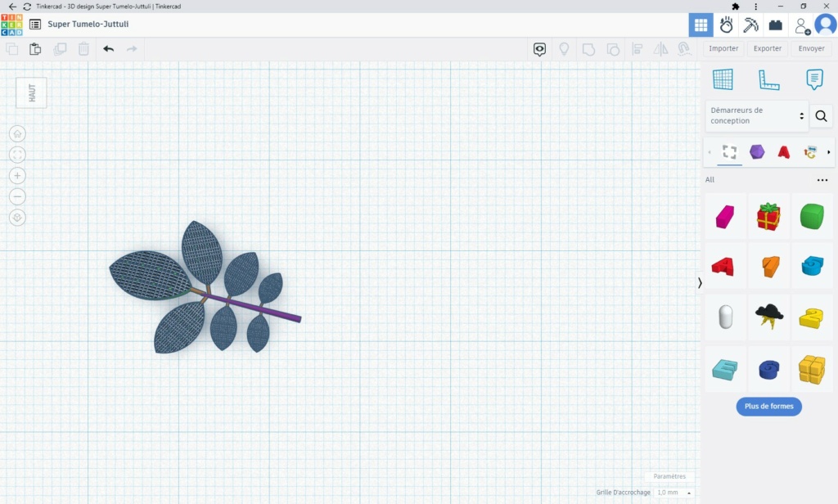Viewport: 838px width, 504px height.
Task: Click the Fit all in view button
Action: (x=17, y=155)
